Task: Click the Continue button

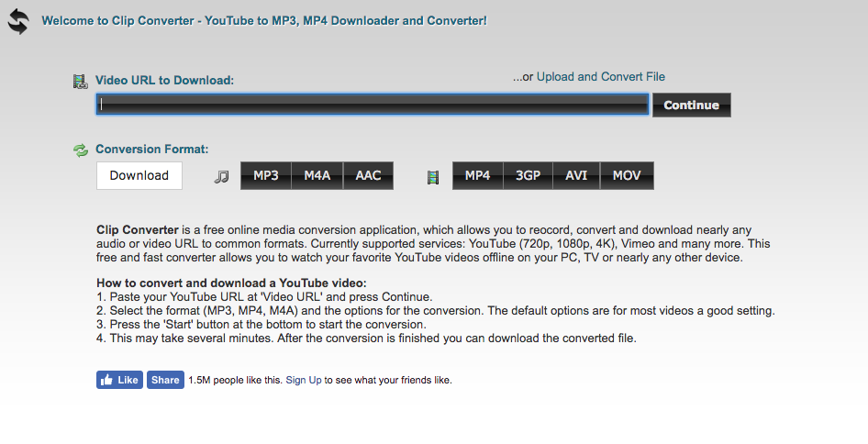Action: [692, 105]
